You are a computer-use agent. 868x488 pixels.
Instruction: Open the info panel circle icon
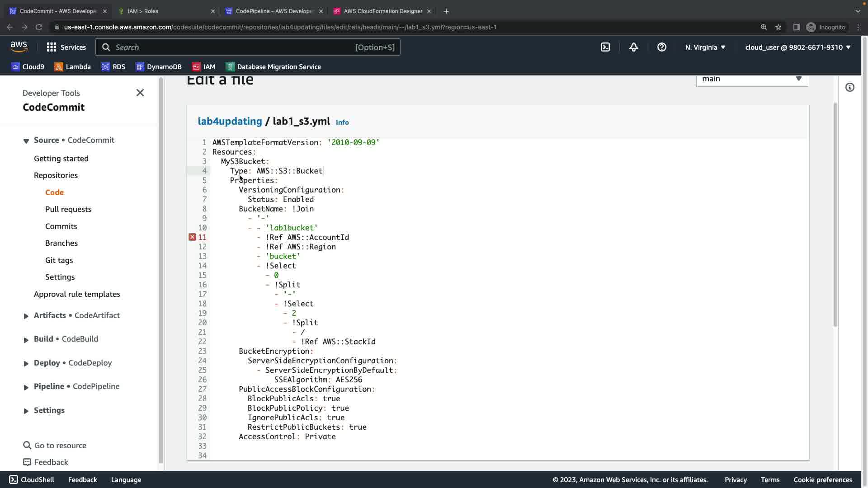point(849,87)
